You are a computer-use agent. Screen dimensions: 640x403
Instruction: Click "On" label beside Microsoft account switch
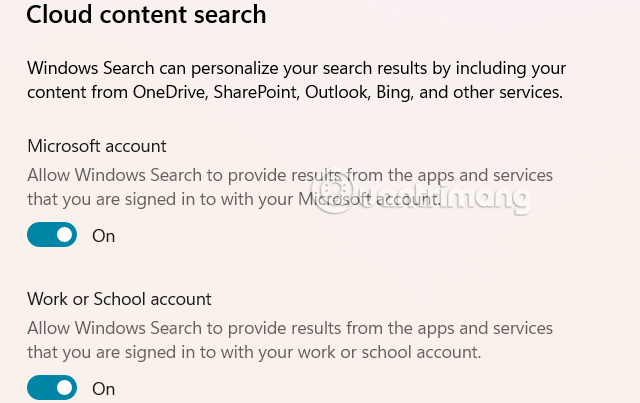(104, 236)
